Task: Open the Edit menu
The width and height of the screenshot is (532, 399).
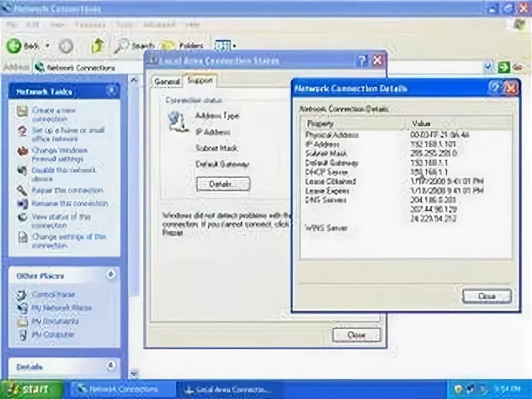Action: click(x=33, y=25)
